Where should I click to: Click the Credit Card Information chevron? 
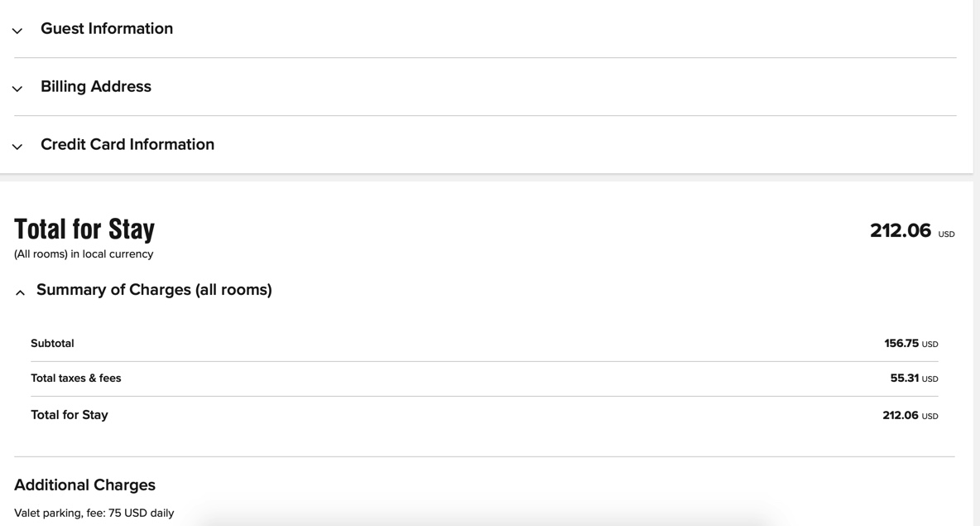point(17,147)
